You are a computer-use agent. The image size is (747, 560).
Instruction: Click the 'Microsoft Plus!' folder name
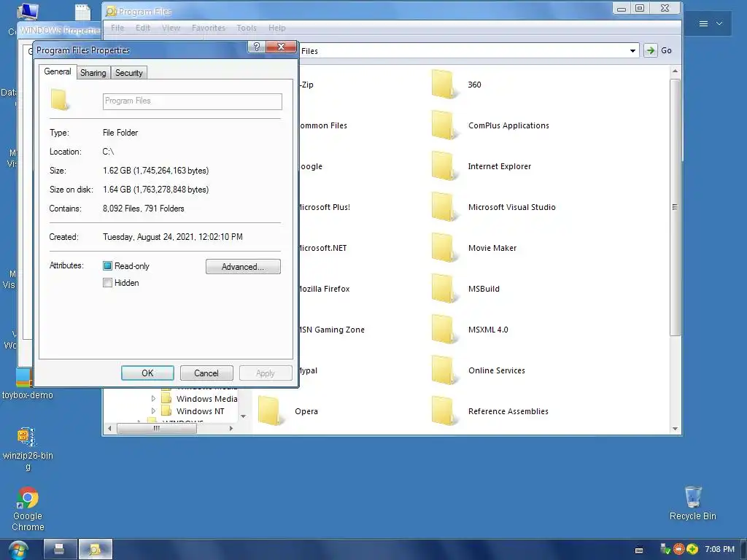coord(324,207)
